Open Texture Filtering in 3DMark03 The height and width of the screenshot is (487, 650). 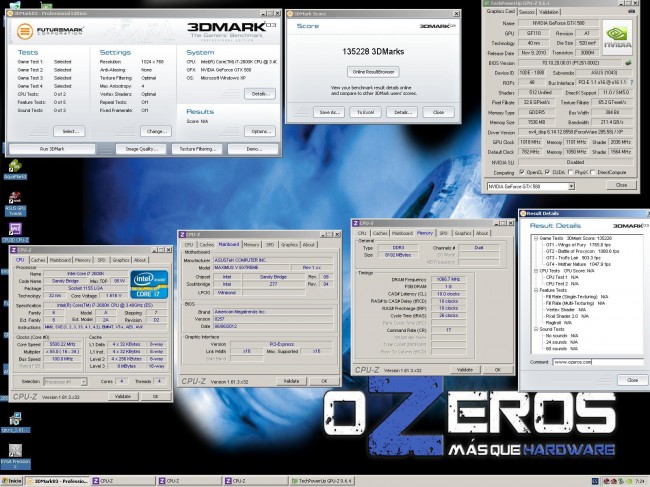[197, 149]
